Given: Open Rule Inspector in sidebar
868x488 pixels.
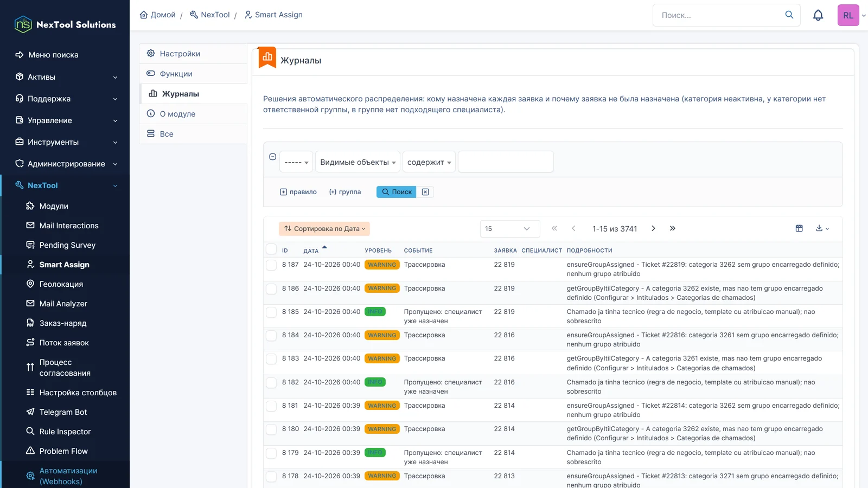Looking at the screenshot, I should (65, 432).
